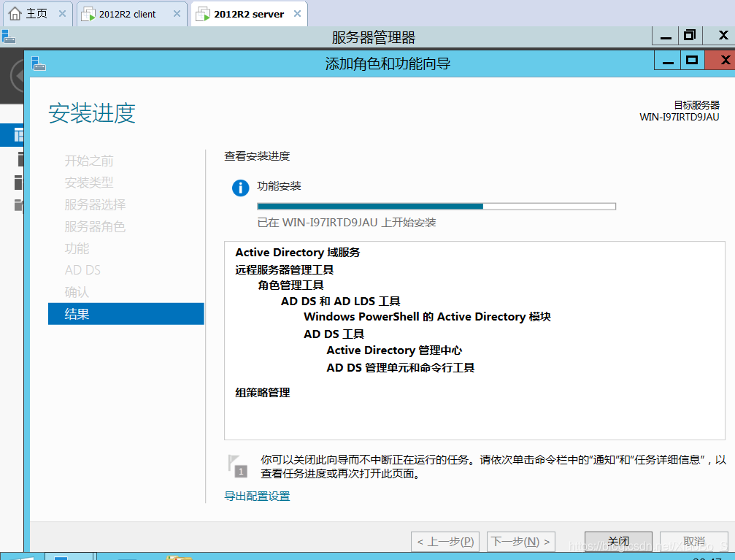
Task: Select the 确认 wizard step
Action: tap(77, 292)
